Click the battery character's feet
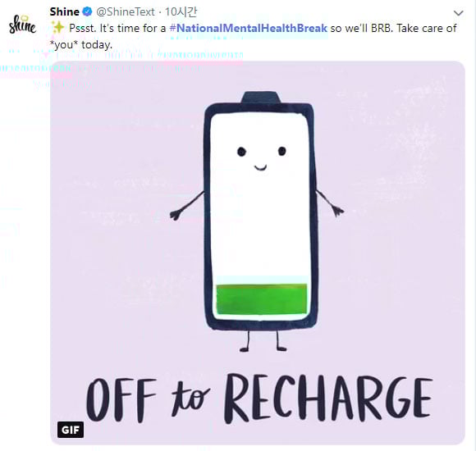The height and width of the screenshot is (451, 476). tap(263, 348)
